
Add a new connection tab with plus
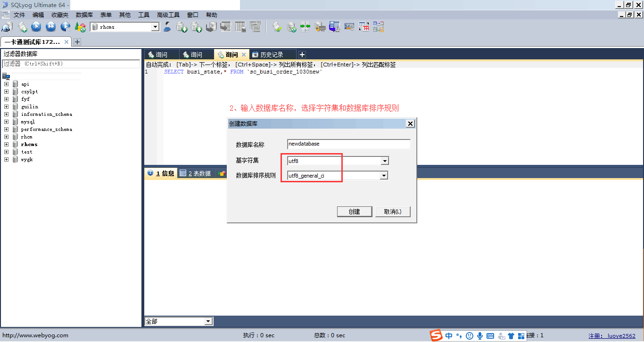(x=77, y=42)
